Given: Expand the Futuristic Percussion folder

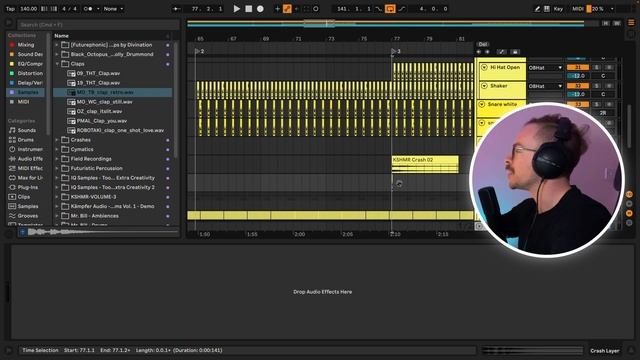Looking at the screenshot, I should [x=57, y=168].
